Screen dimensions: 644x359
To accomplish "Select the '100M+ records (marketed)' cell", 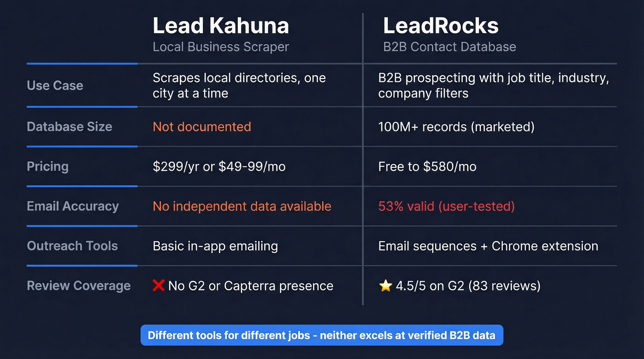I will click(x=456, y=127).
